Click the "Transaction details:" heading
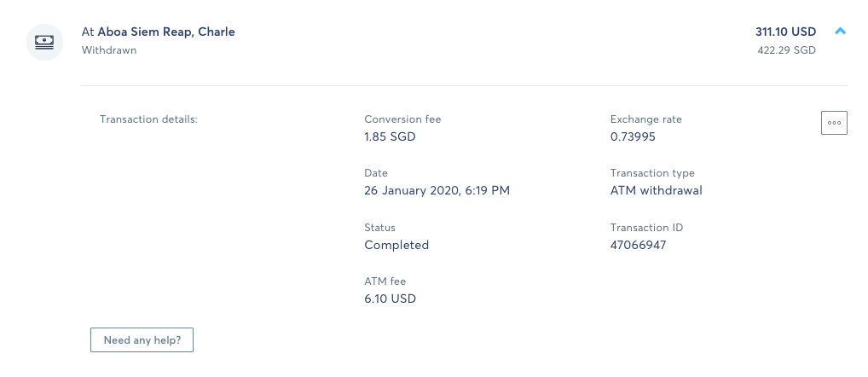This screenshot has height=377, width=868. click(148, 119)
